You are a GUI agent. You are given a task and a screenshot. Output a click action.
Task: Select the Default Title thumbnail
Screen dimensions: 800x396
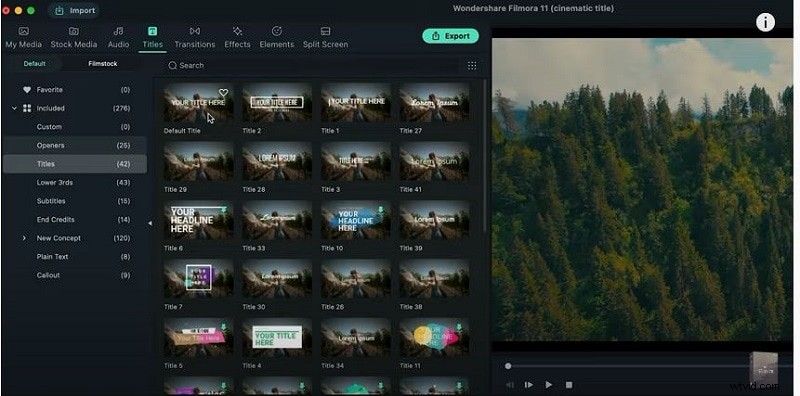[198, 103]
